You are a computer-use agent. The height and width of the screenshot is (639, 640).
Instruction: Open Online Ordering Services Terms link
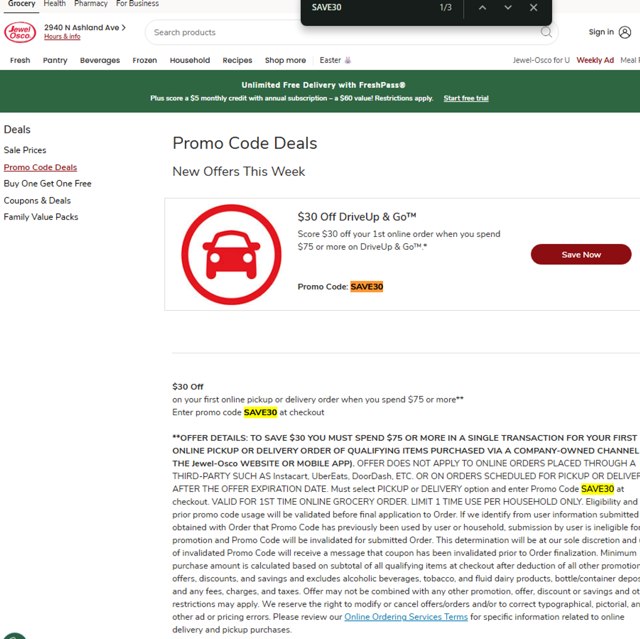click(406, 617)
